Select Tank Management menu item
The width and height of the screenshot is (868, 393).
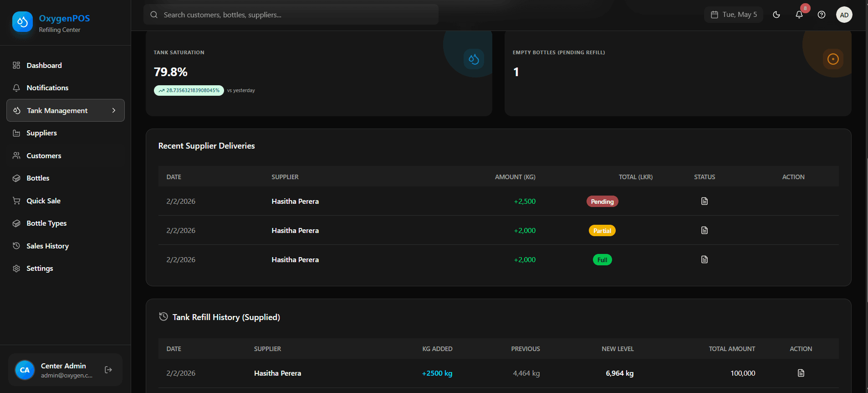(66, 110)
